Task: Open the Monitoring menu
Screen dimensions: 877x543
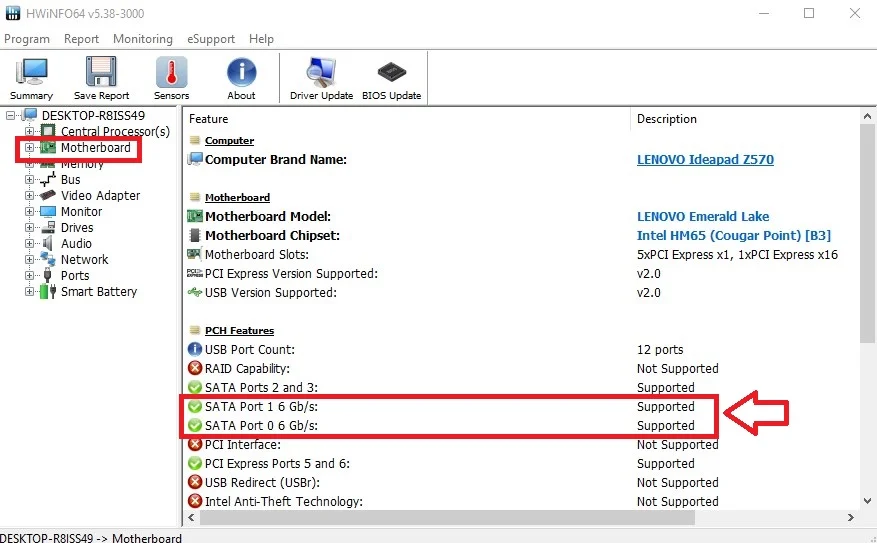Action: [143, 39]
